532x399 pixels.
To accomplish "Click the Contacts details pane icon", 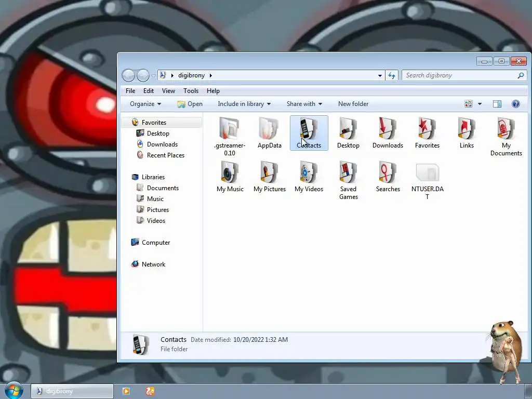I will pyautogui.click(x=140, y=344).
